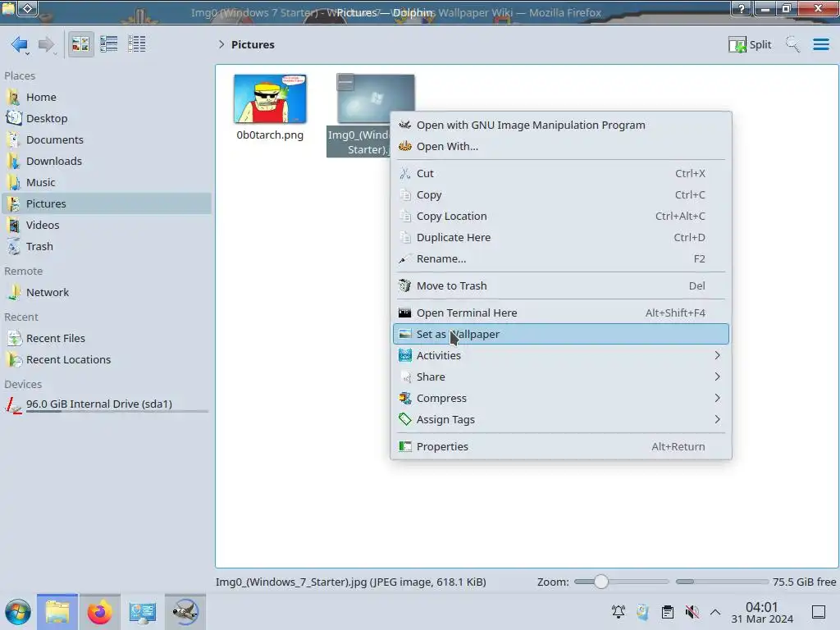The image size is (840, 630).
Task: Expand the Share submenu
Action: (561, 377)
